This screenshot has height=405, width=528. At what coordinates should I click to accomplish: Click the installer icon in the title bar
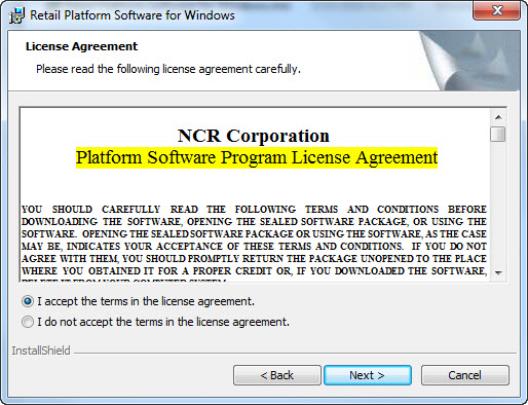tap(17, 15)
